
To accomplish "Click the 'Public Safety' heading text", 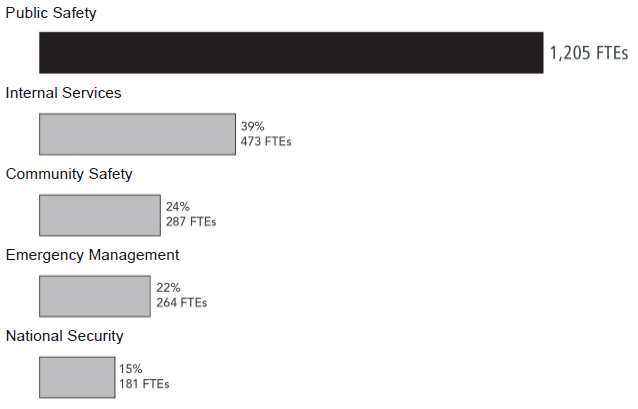I will [51, 13].
